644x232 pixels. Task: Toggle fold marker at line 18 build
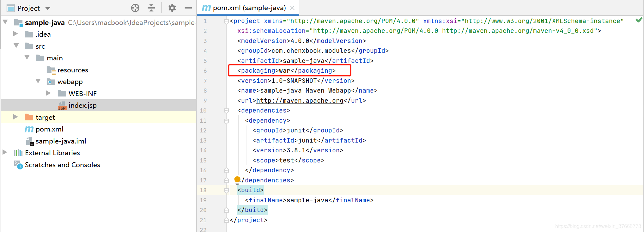point(226,190)
